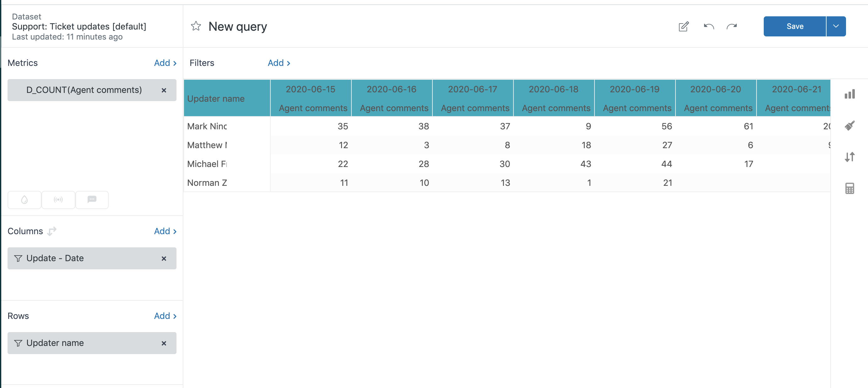Screen dimensions: 868x388
Task: Click Save button
Action: click(x=795, y=26)
